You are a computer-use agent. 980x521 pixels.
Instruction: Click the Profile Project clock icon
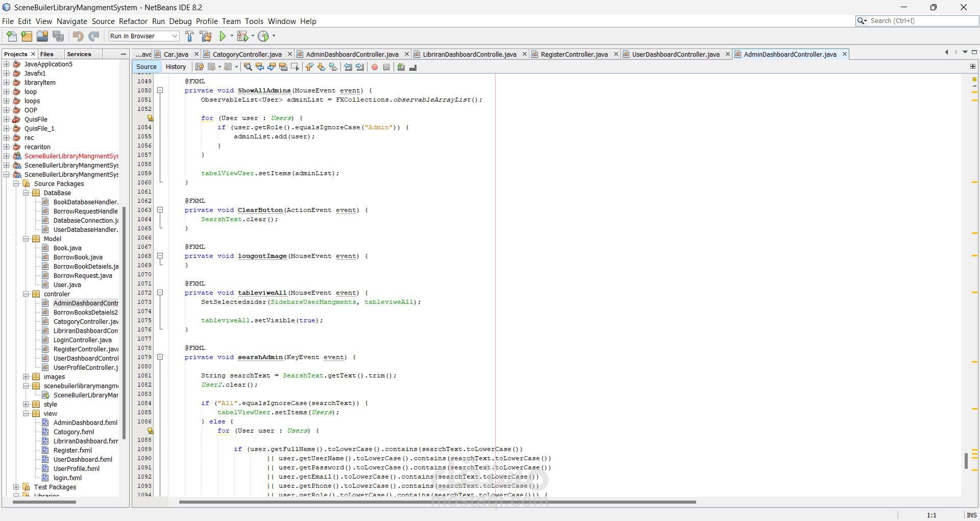coord(263,36)
